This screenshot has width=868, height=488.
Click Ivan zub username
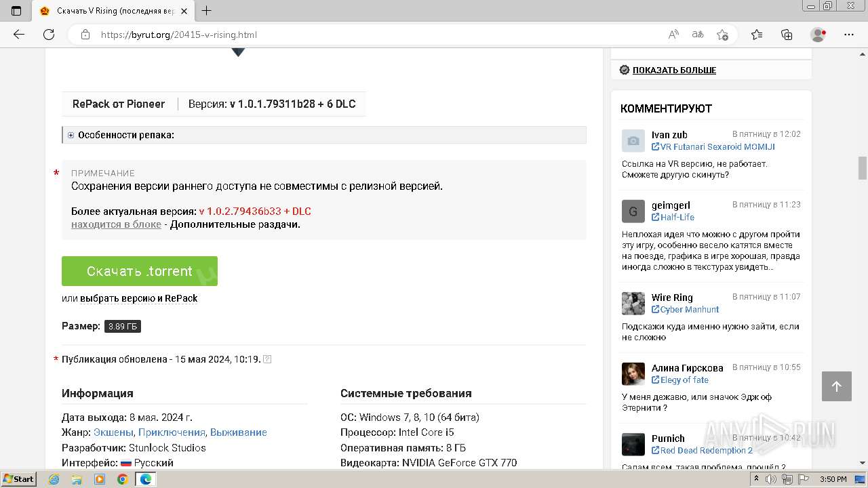click(669, 134)
